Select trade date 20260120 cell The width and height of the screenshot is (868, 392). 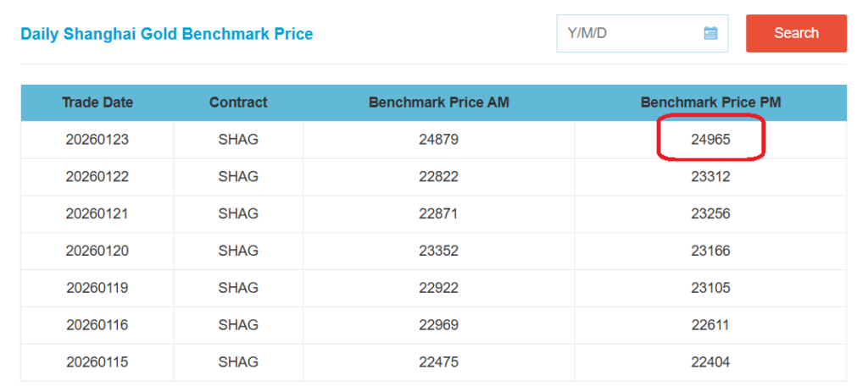coord(97,251)
